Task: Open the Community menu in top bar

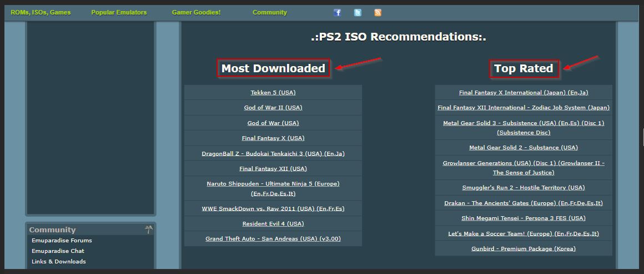Action: click(x=270, y=12)
